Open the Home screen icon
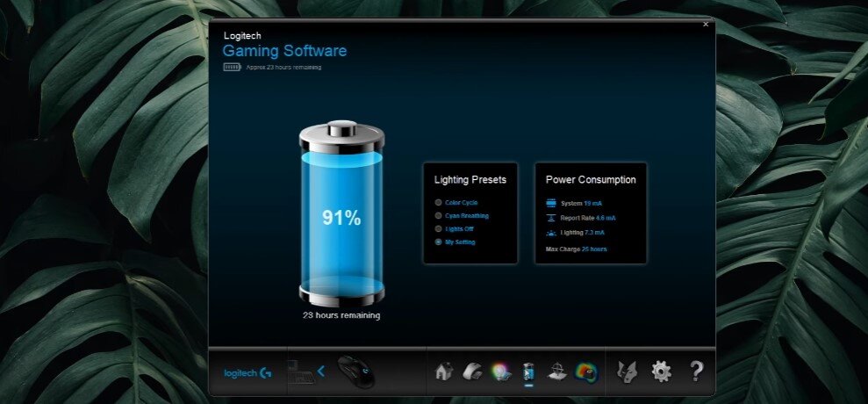 pos(444,371)
